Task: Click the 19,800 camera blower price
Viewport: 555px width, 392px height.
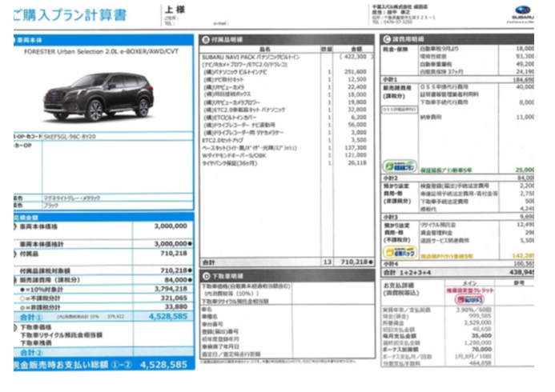Action: point(357,102)
